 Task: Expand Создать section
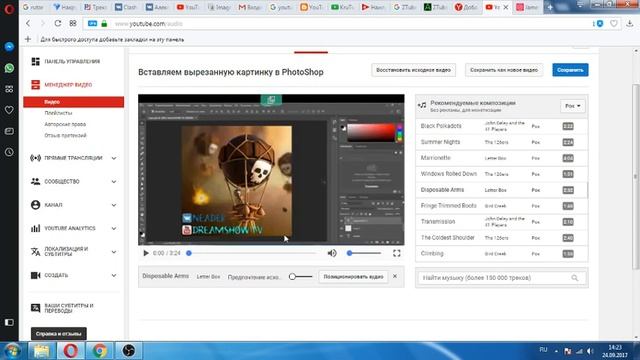coord(114,275)
